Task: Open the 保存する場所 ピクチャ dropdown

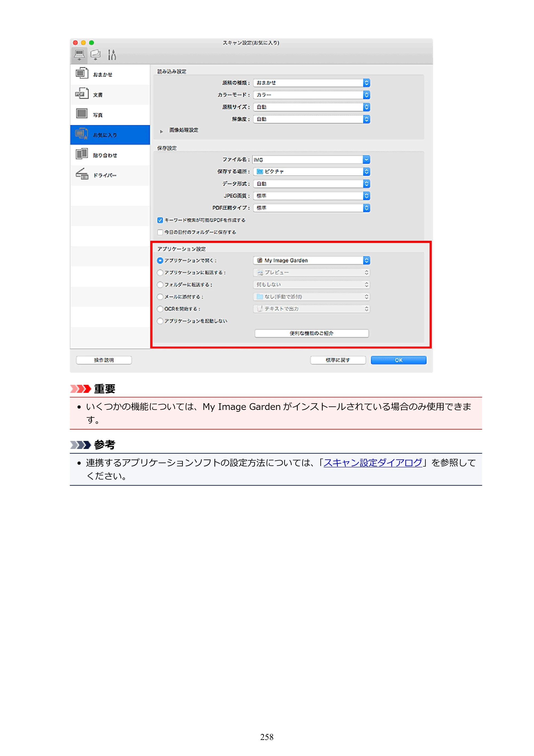Action: [x=311, y=172]
